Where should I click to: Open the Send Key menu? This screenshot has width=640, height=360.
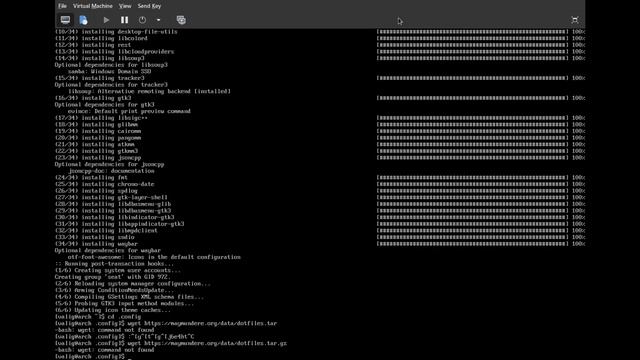pyautogui.click(x=149, y=6)
